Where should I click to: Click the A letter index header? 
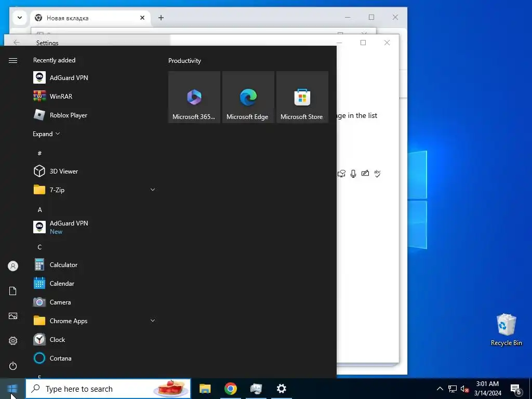[x=39, y=210]
